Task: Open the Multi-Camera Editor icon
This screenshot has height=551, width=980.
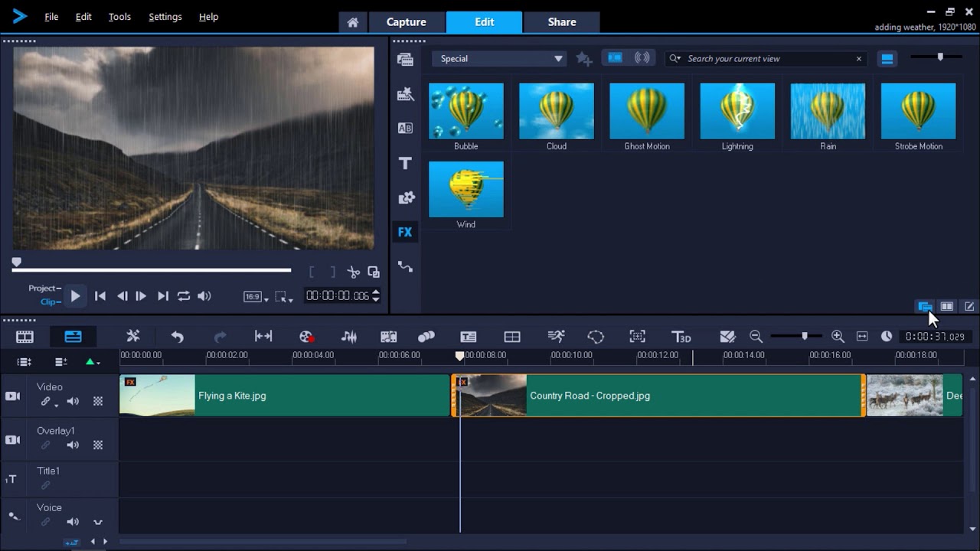Action: pos(512,337)
